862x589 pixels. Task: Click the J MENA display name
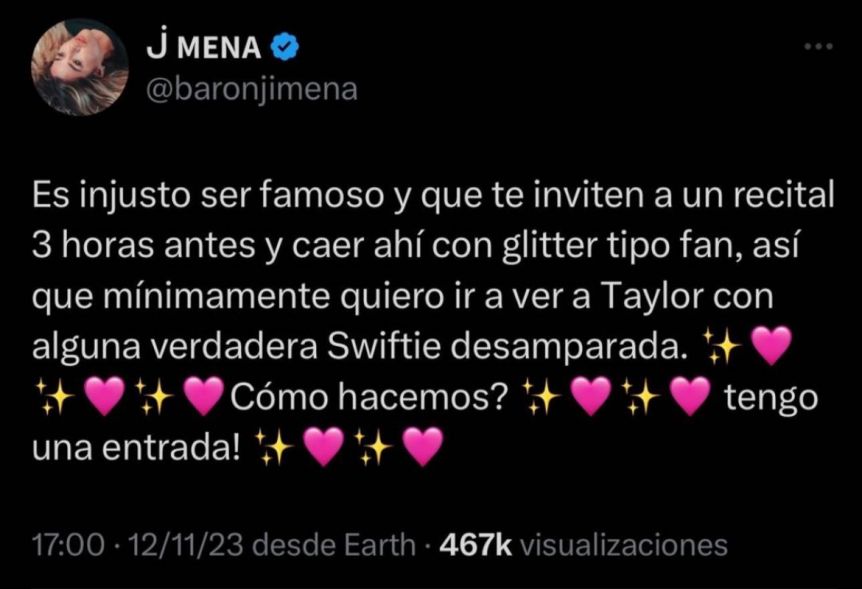click(203, 47)
